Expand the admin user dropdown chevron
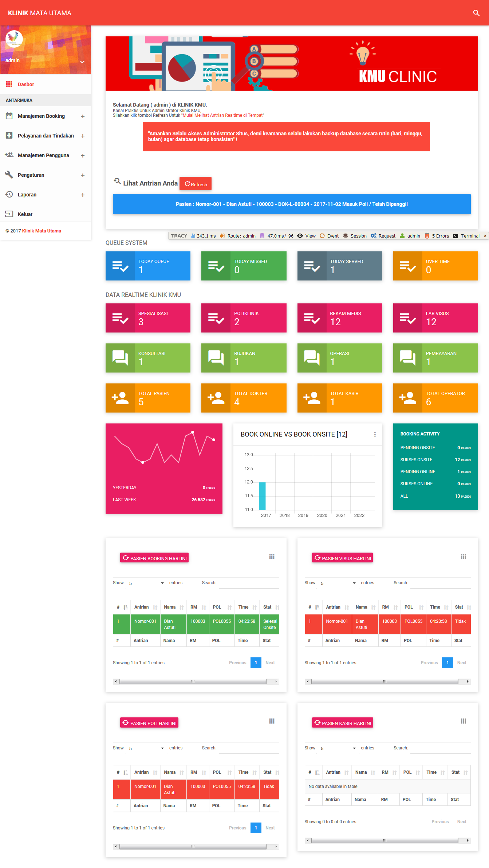The image size is (489, 868). [x=82, y=62]
